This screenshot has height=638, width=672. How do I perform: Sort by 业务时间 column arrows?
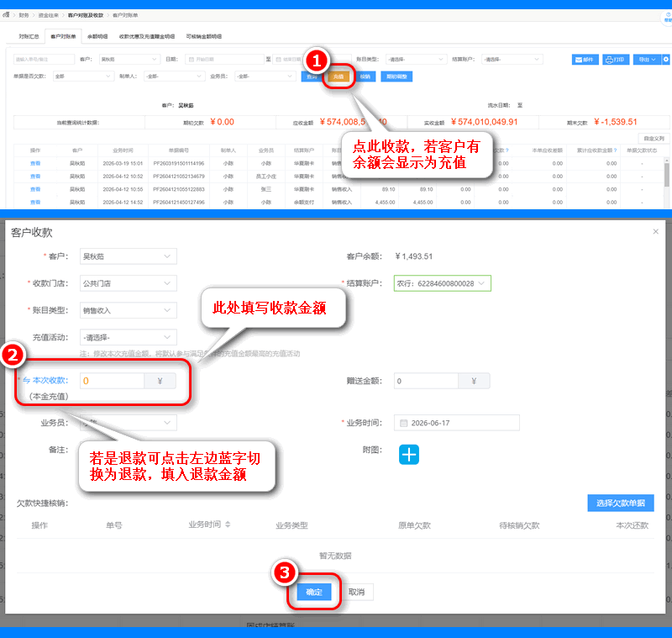tap(228, 524)
